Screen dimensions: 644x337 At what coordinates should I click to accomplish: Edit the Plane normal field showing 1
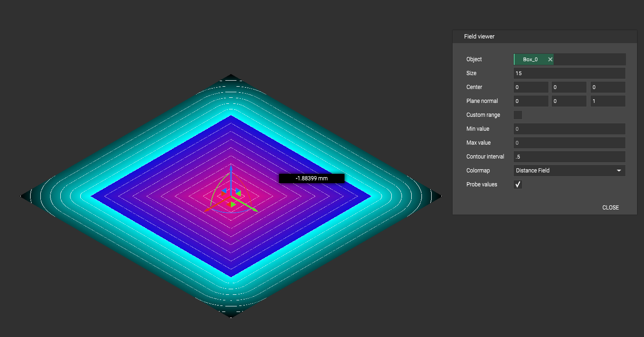pyautogui.click(x=608, y=101)
